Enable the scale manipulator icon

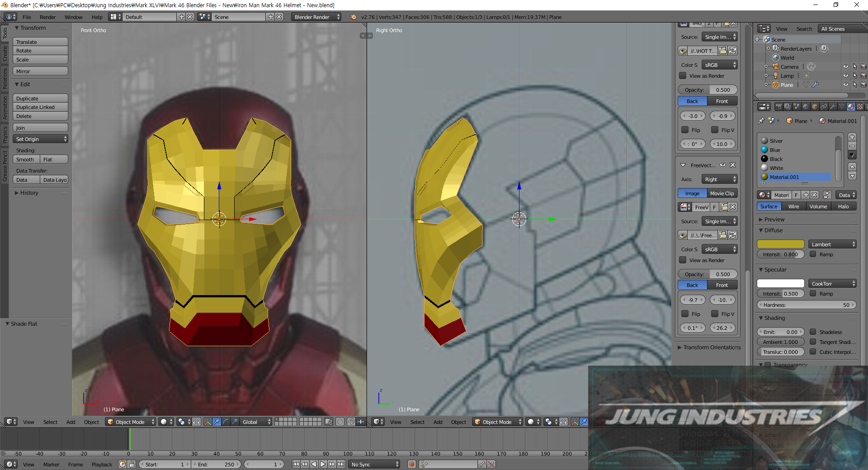point(235,422)
